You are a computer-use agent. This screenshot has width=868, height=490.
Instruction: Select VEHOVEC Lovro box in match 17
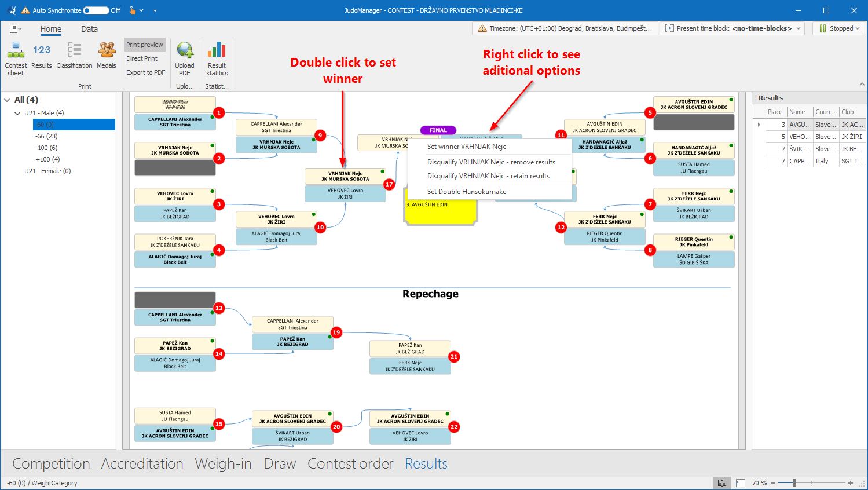(345, 193)
